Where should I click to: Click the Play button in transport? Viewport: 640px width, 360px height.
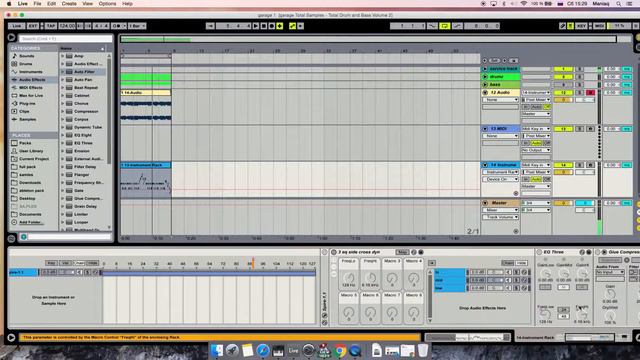(256, 26)
